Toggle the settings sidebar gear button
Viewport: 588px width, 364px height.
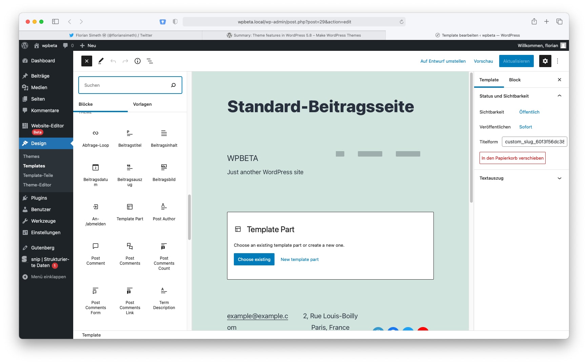click(x=545, y=61)
